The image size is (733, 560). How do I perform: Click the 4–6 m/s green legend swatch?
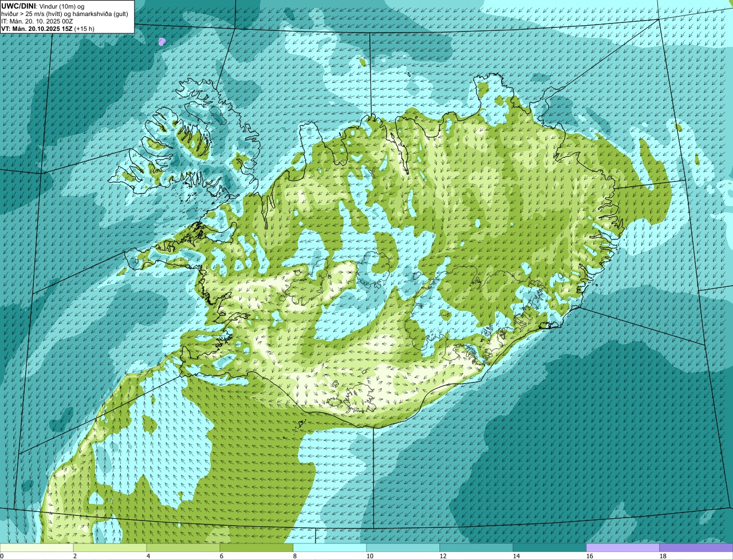click(183, 548)
